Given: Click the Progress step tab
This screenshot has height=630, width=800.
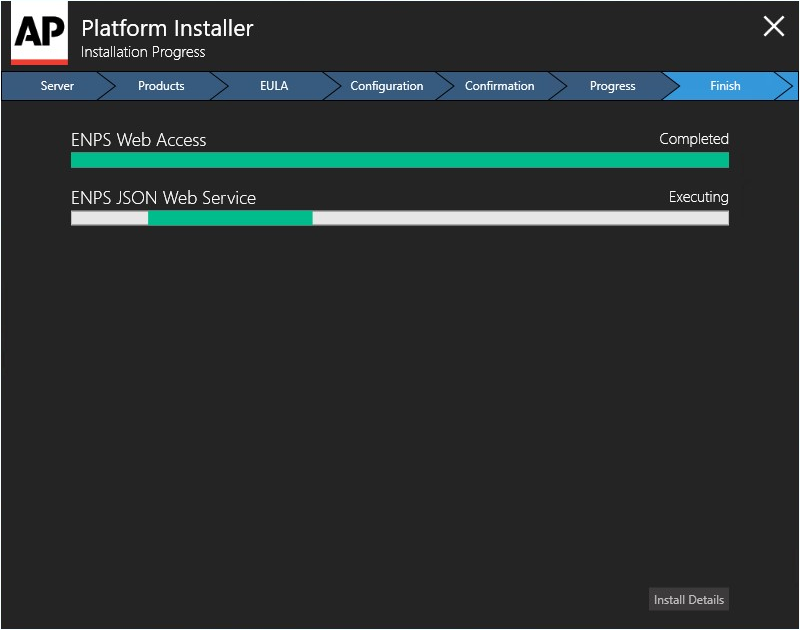Looking at the screenshot, I should (612, 86).
